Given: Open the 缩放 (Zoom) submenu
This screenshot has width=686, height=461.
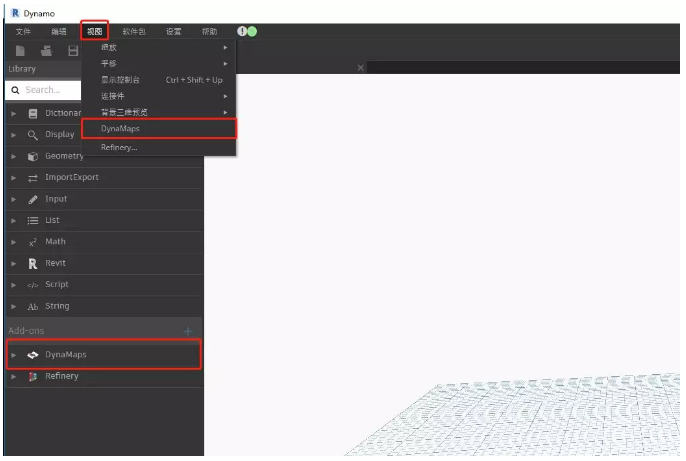Looking at the screenshot, I should click(159, 47).
